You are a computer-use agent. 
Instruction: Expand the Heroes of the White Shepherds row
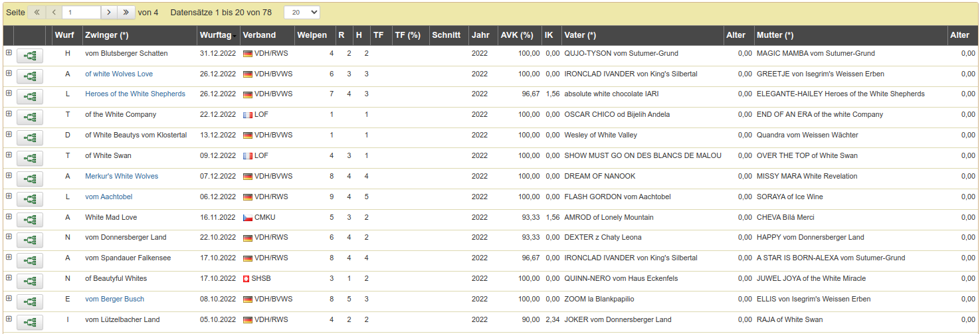(x=9, y=94)
